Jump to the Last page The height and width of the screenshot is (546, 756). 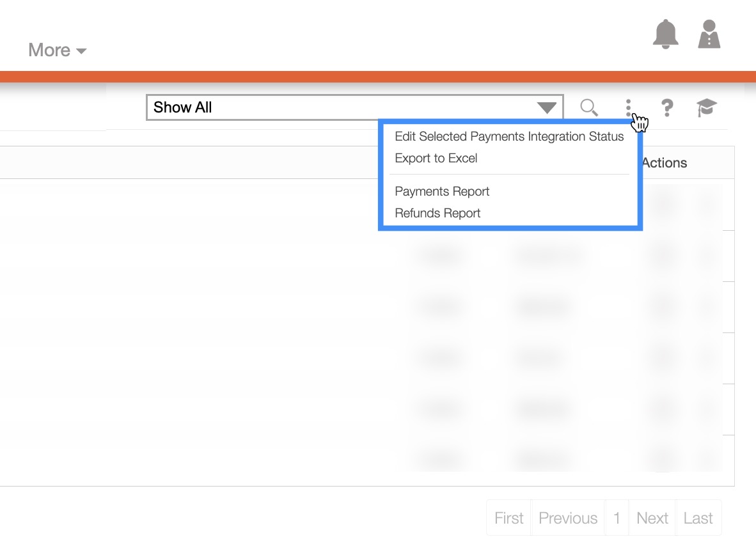tap(698, 518)
